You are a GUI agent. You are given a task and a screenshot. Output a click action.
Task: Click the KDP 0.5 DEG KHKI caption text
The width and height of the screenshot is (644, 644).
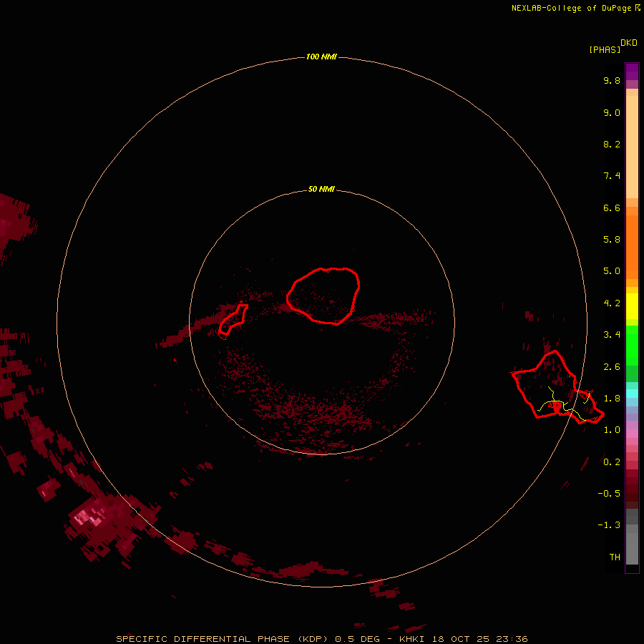(x=321, y=639)
